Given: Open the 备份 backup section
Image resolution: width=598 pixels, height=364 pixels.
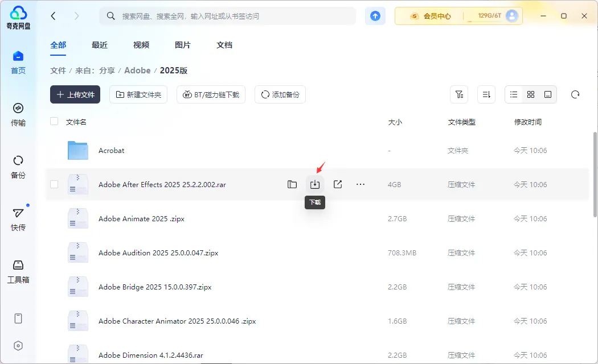Looking at the screenshot, I should 18,167.
